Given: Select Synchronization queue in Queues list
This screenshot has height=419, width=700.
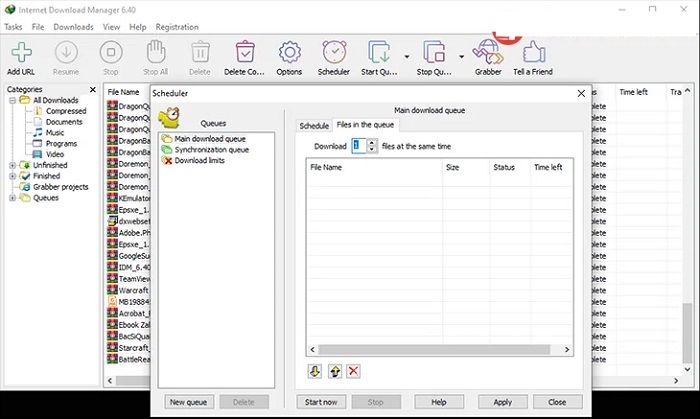Looking at the screenshot, I should (x=211, y=149).
